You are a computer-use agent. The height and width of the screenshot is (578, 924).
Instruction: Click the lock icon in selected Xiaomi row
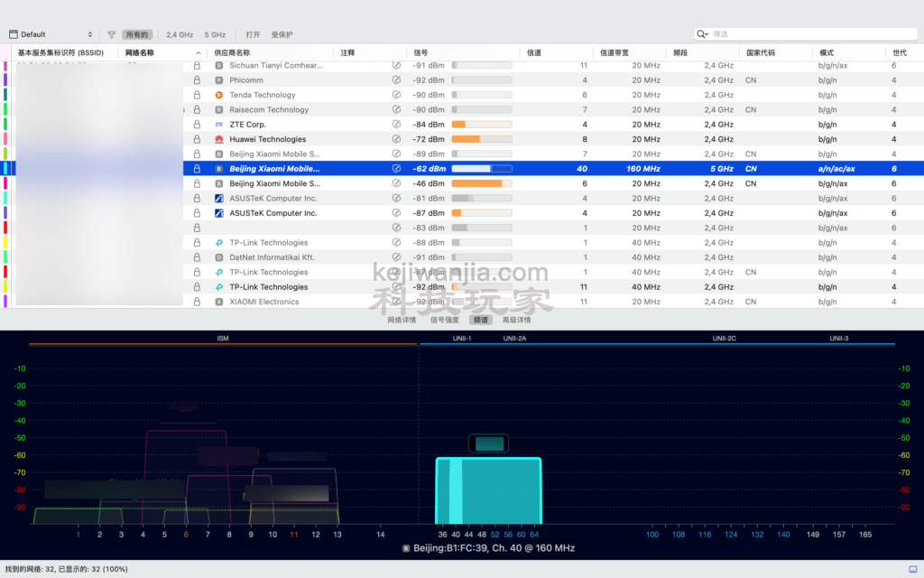[x=197, y=169]
